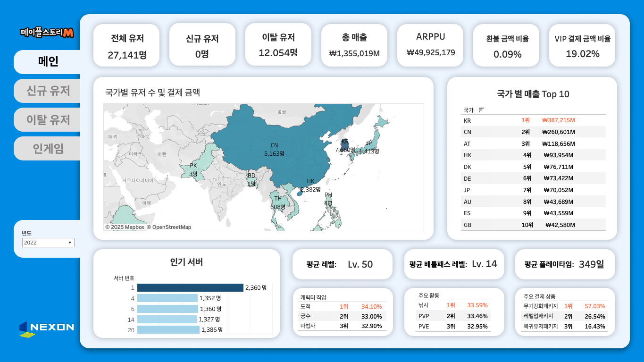The height and width of the screenshot is (362, 644).
Task: Click the NEXON logo
Action: coord(47,329)
